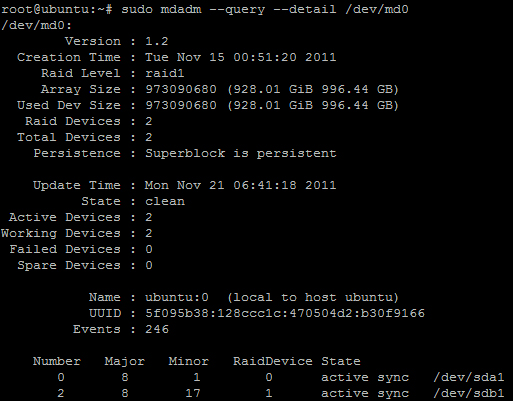Click the mdadm command text at the prompt
The height and width of the screenshot is (401, 513).
pos(265,9)
